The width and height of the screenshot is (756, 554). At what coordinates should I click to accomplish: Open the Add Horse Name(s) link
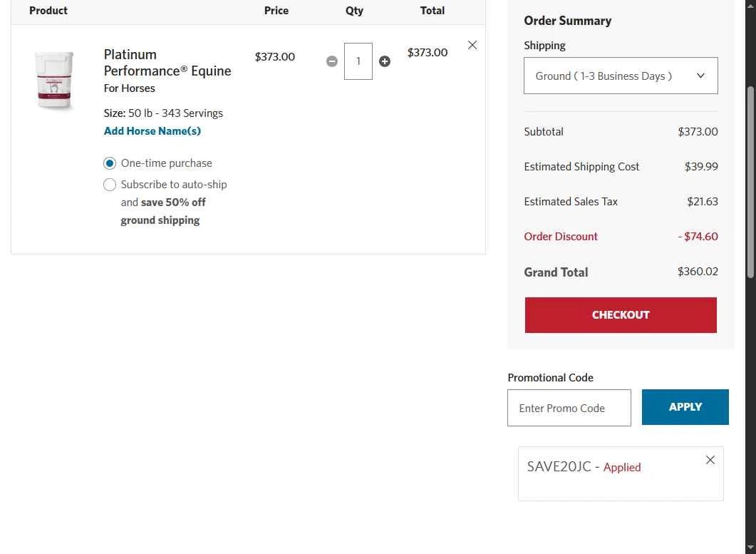tap(152, 130)
